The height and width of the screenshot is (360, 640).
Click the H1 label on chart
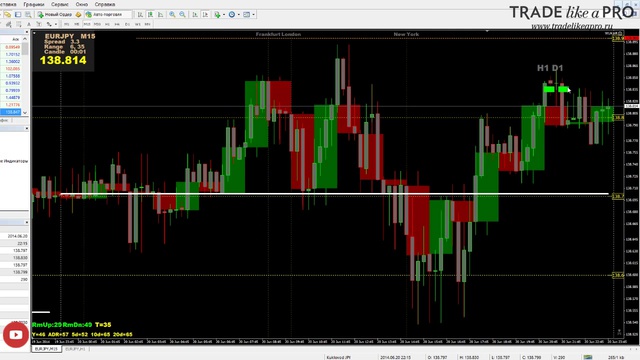tap(543, 68)
